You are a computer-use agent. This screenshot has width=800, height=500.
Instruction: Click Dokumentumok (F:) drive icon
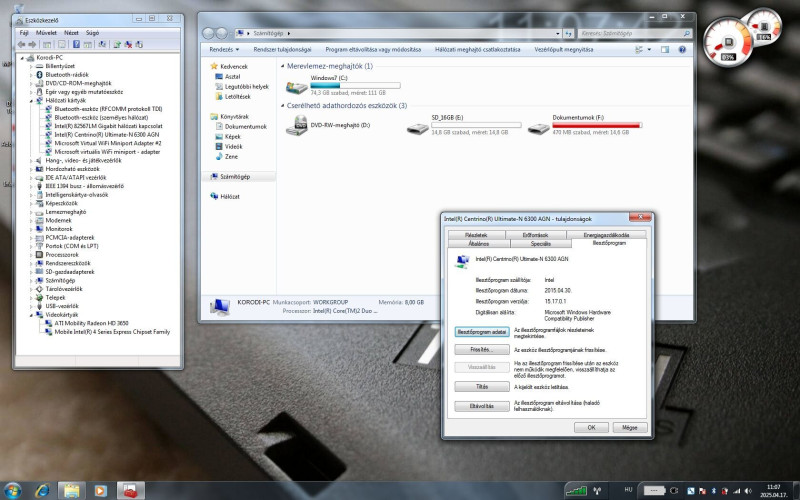538,129
